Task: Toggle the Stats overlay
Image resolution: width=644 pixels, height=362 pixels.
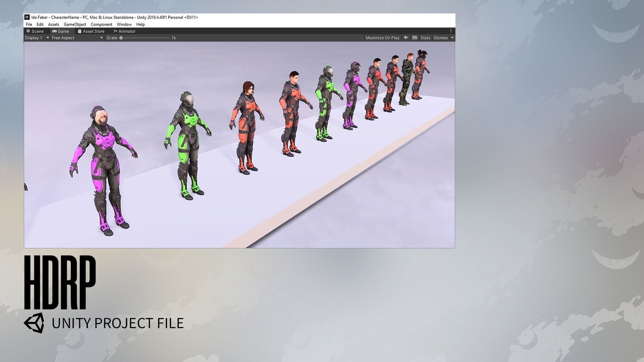Action: pyautogui.click(x=425, y=38)
